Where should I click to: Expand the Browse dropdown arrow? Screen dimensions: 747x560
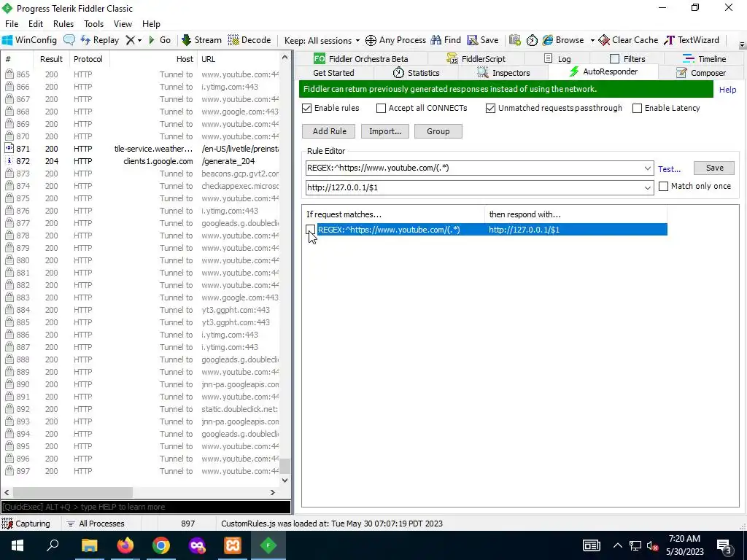tap(592, 41)
